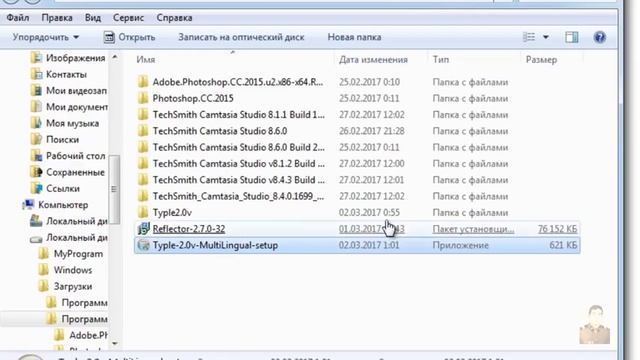Click date 02.03.2017 0:55 of Typle2.0v
Screen dimensions: 640x360
coord(369,213)
